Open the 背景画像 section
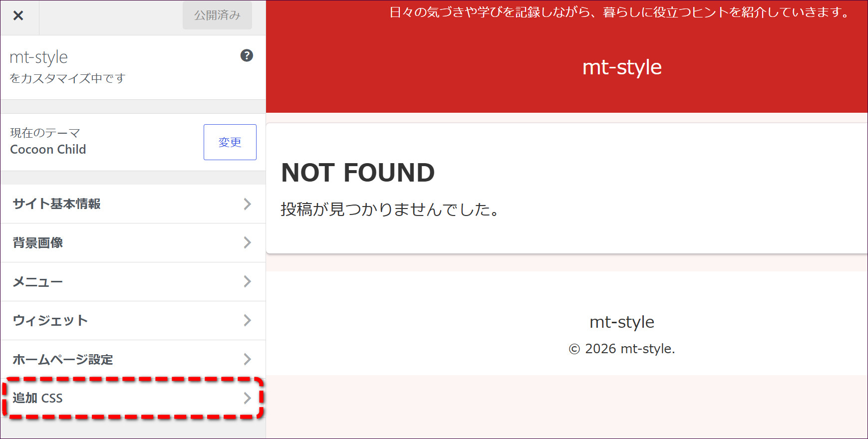 (x=133, y=243)
